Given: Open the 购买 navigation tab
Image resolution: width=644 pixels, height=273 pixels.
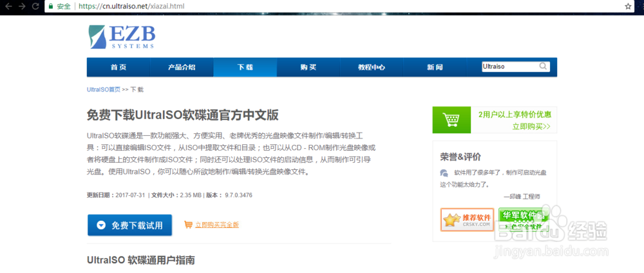Looking at the screenshot, I should pyautogui.click(x=308, y=68).
